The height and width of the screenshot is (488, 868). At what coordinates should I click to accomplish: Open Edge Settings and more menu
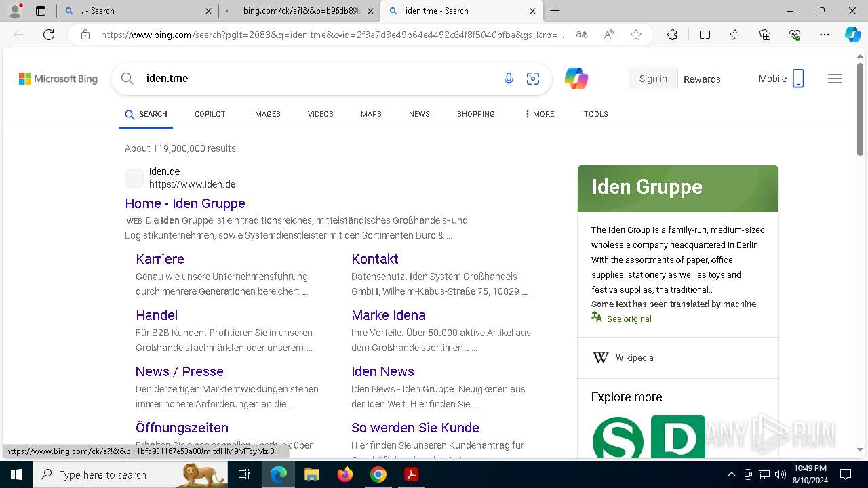825,35
